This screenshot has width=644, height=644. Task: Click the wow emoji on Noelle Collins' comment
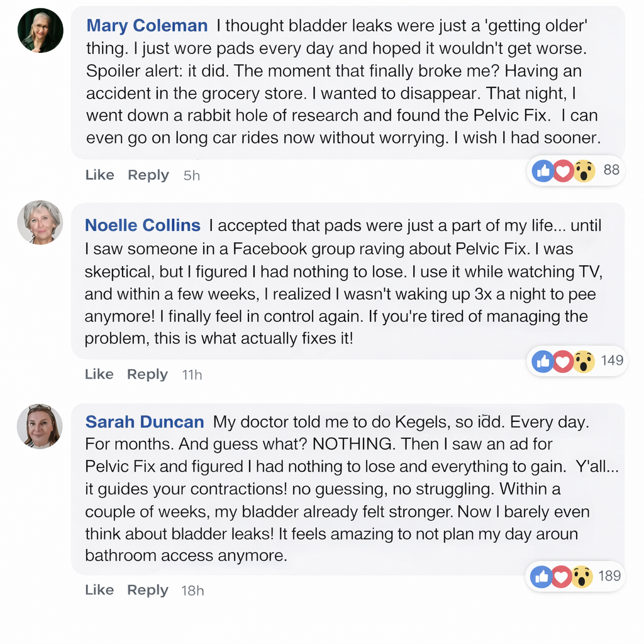point(584,361)
